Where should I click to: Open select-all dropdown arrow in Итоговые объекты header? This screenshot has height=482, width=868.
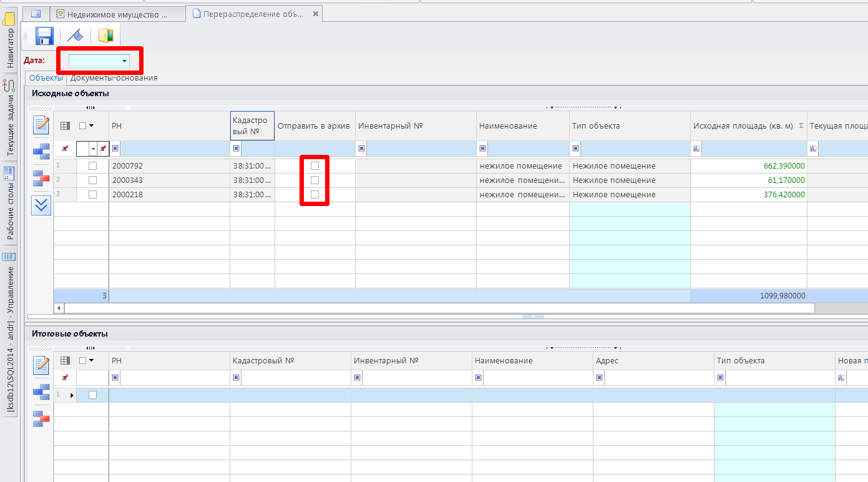coord(92,361)
